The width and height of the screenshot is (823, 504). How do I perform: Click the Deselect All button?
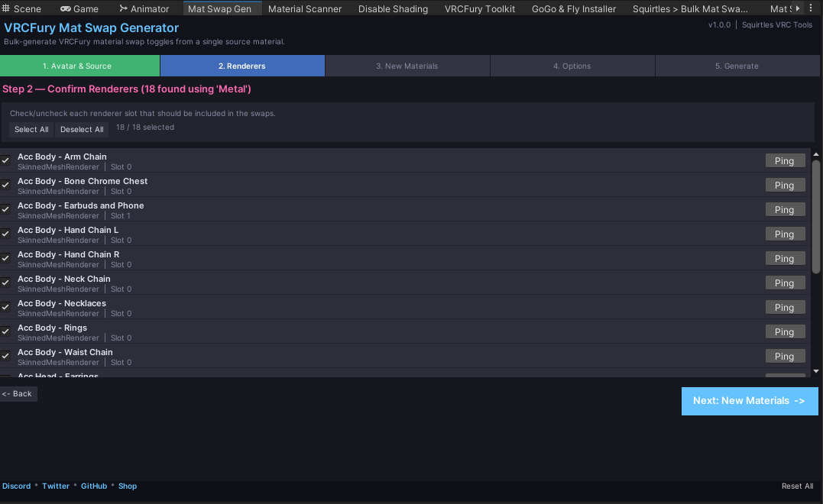(82, 129)
